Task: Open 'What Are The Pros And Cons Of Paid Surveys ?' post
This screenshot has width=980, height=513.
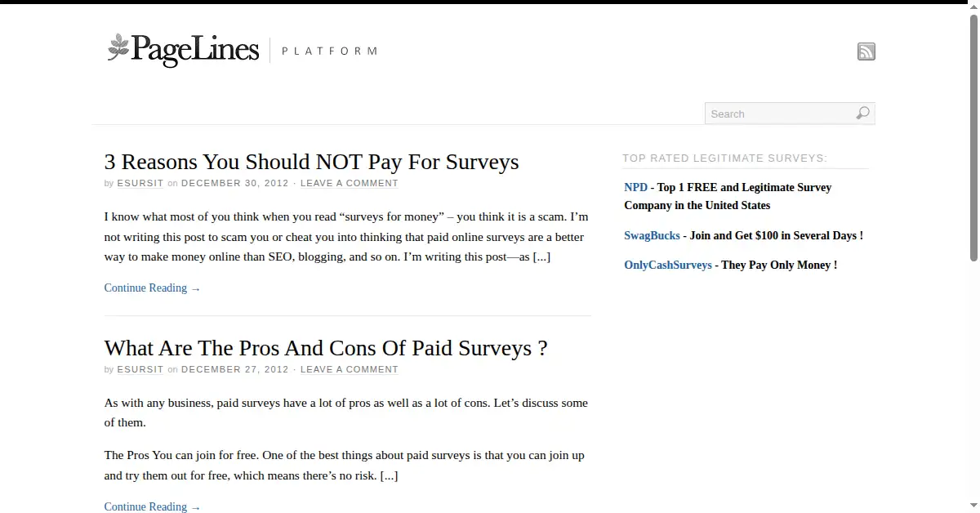Action: [x=326, y=348]
